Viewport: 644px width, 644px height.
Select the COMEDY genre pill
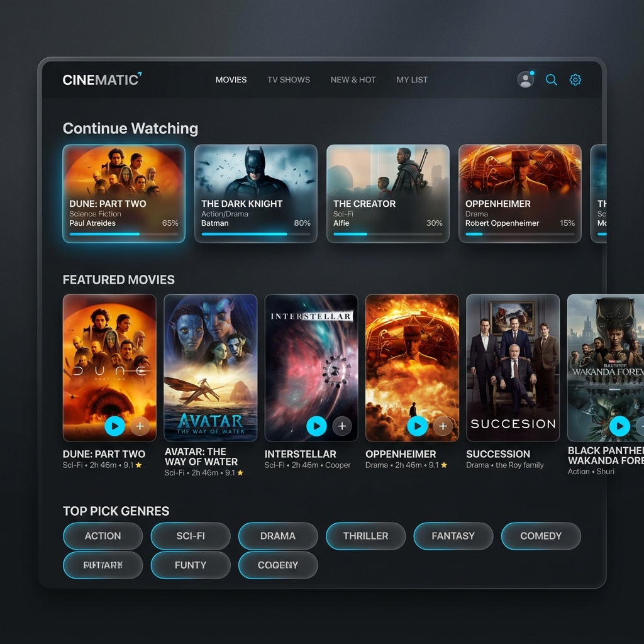(x=541, y=536)
